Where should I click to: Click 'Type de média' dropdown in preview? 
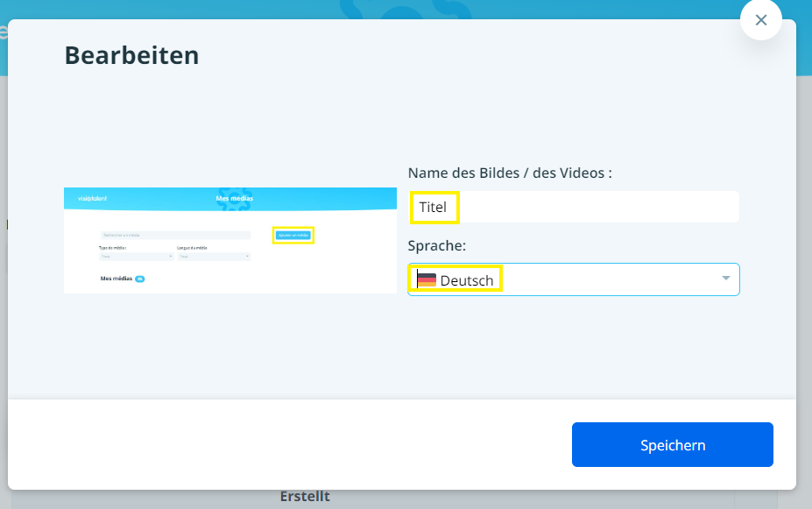pyautogui.click(x=136, y=257)
